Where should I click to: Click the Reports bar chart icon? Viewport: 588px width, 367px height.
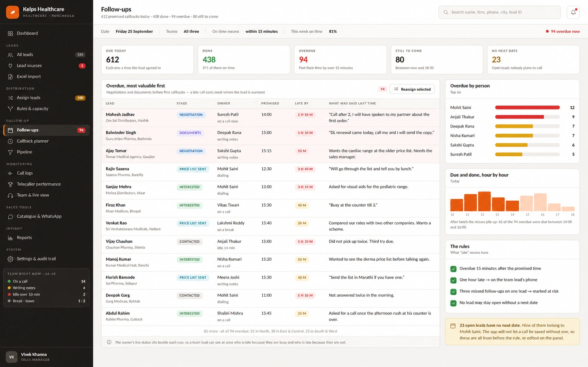pyautogui.click(x=10, y=238)
